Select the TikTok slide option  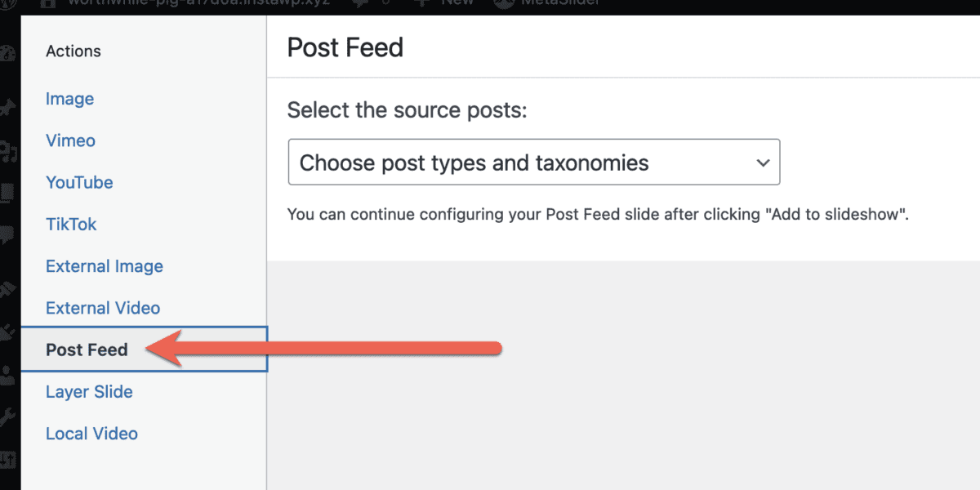(71, 224)
